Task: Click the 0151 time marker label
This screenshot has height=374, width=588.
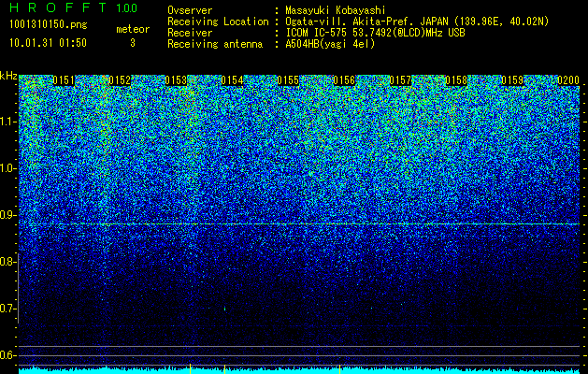Action: pyautogui.click(x=64, y=80)
